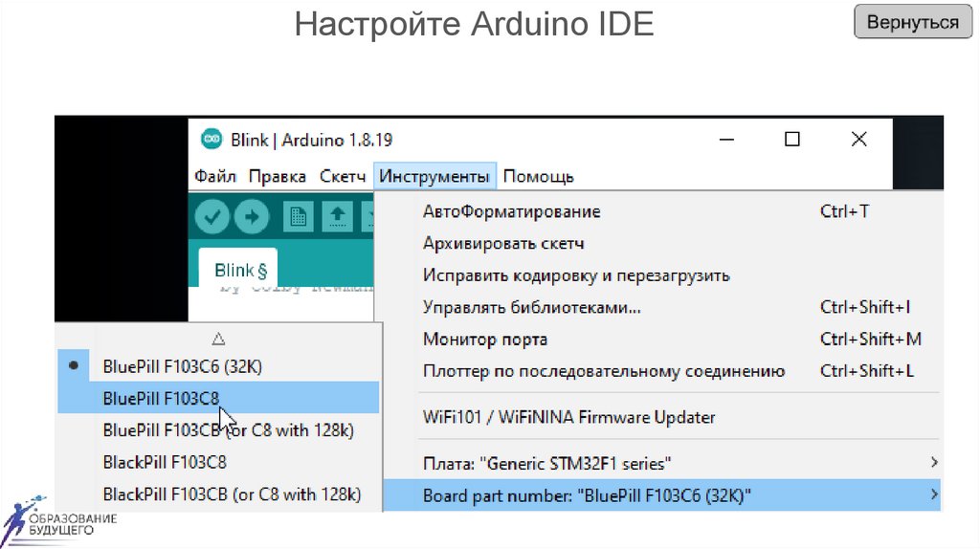Viewport: 980px width, 549px height.
Task: Click the submenu scroll-up triangle
Action: 218,340
